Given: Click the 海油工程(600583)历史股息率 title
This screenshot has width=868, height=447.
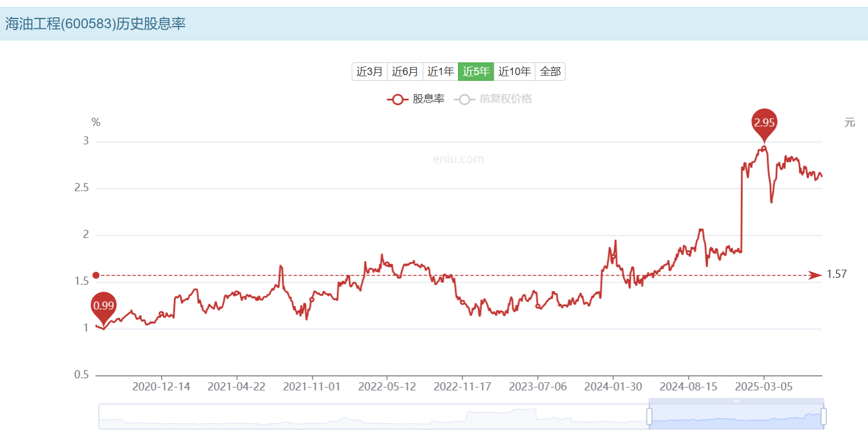Looking at the screenshot, I should pyautogui.click(x=96, y=24).
